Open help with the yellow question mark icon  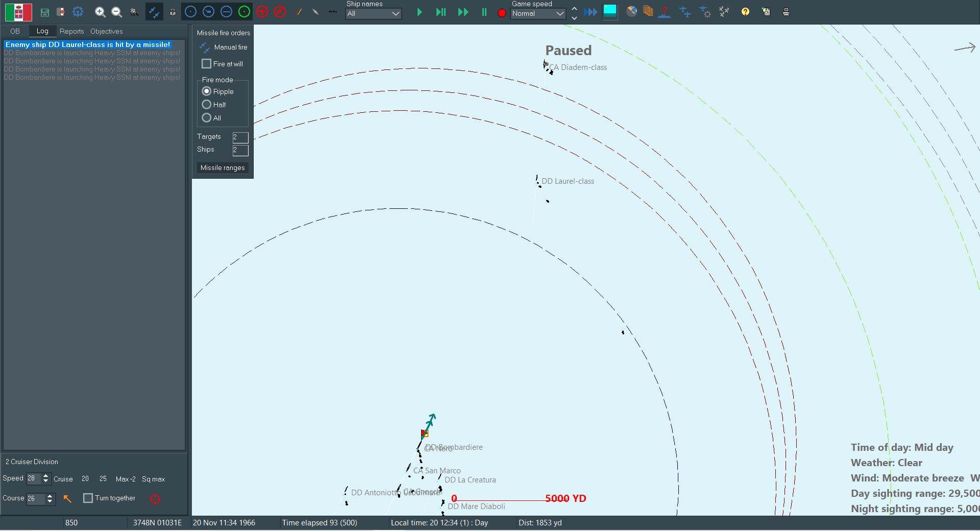[x=745, y=12]
